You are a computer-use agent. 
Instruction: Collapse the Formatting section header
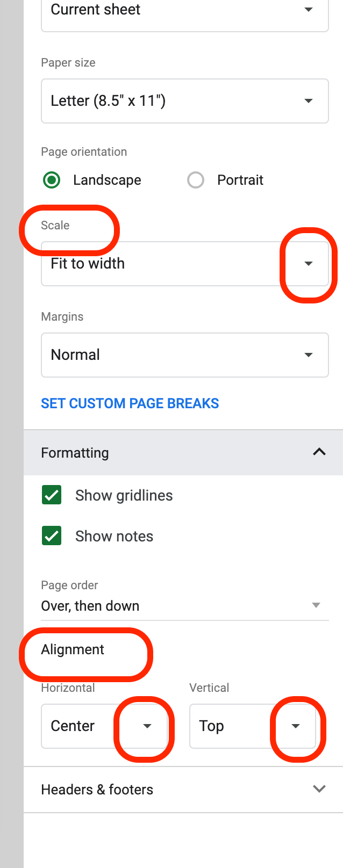coord(161,453)
